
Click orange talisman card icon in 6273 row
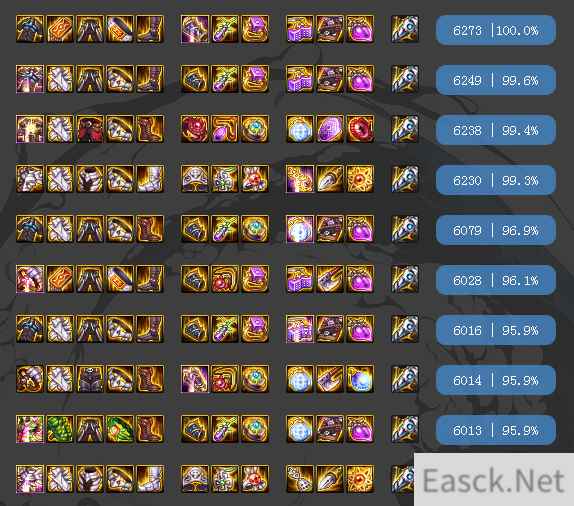pos(60,29)
